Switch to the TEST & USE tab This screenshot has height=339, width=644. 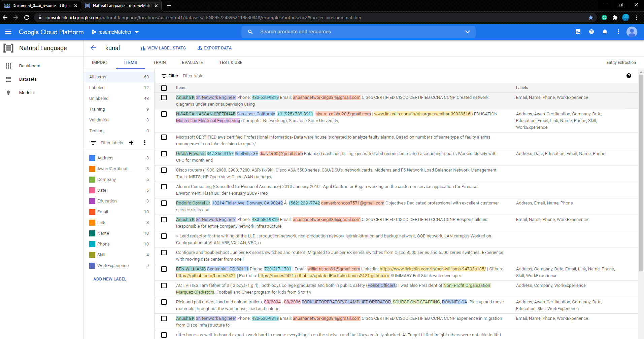tap(231, 63)
